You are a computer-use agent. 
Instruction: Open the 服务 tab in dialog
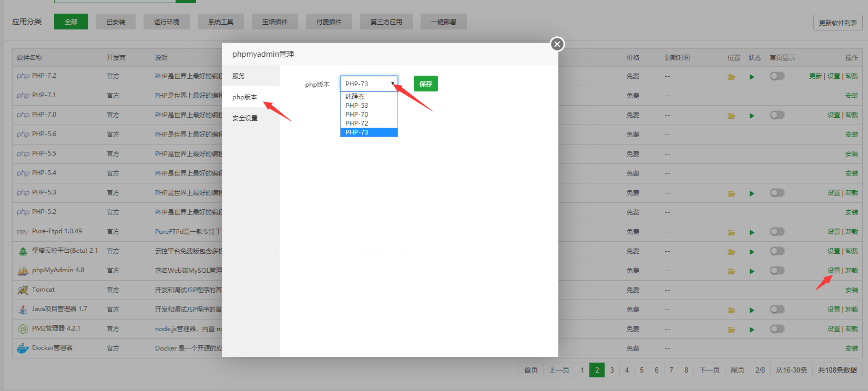pyautogui.click(x=251, y=76)
